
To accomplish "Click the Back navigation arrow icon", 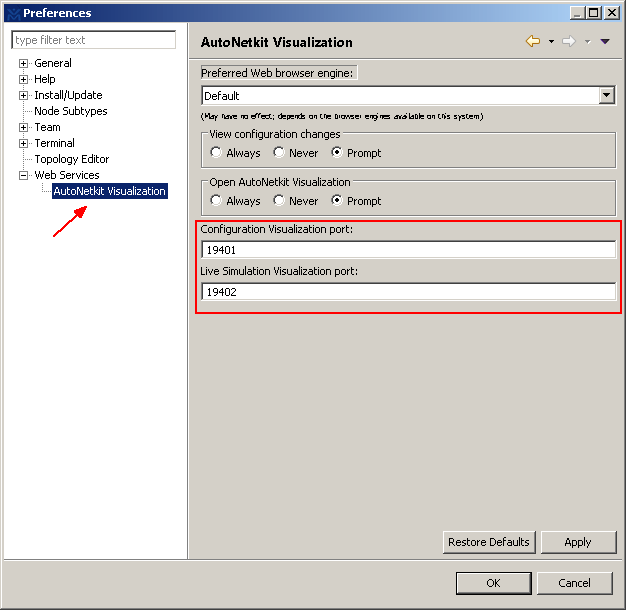I will (x=533, y=41).
